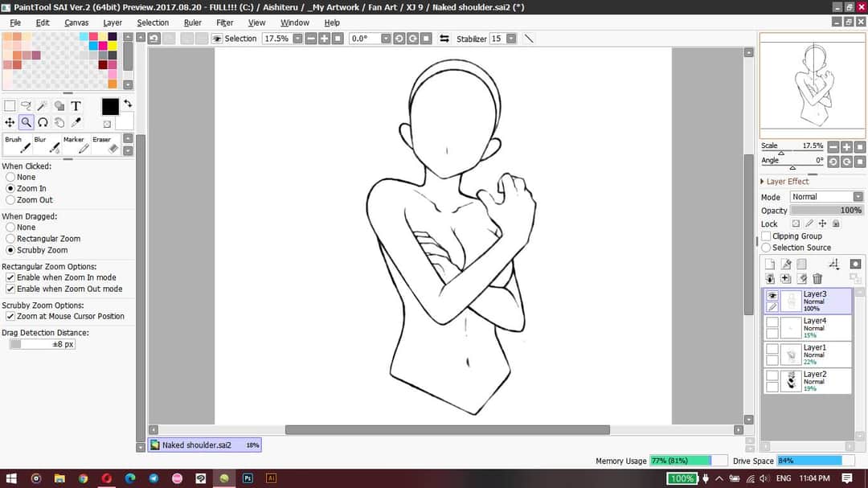This screenshot has width=868, height=488.
Task: Select the rotate canvas tool
Action: 43,122
